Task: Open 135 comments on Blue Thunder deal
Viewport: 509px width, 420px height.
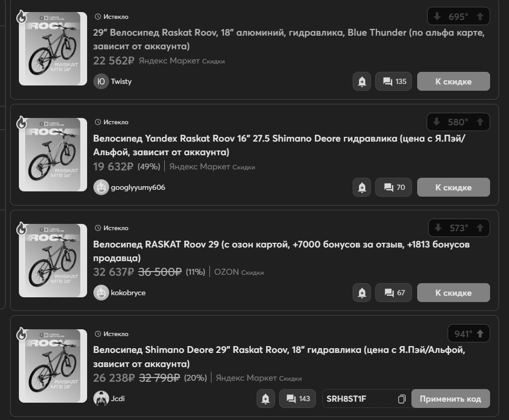Action: pyautogui.click(x=394, y=81)
